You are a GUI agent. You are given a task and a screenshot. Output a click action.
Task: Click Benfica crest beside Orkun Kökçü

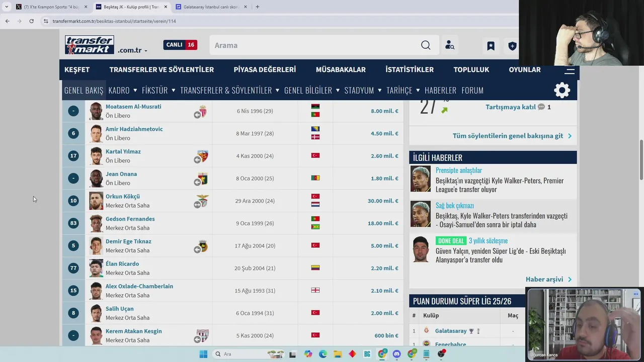(x=203, y=201)
